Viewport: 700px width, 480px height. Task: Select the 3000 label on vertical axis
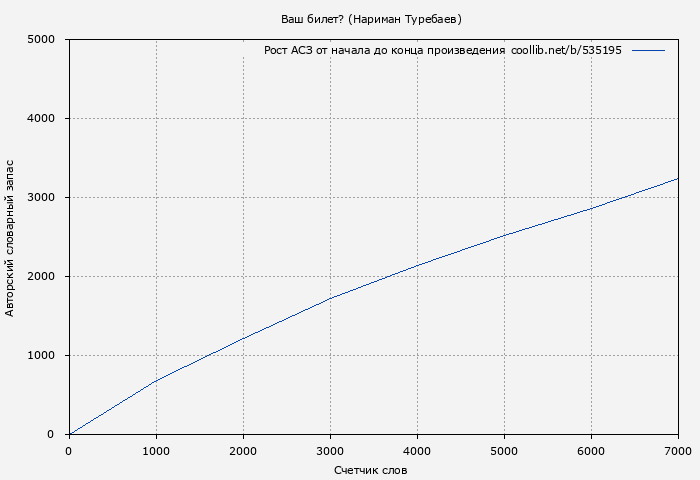click(48, 198)
